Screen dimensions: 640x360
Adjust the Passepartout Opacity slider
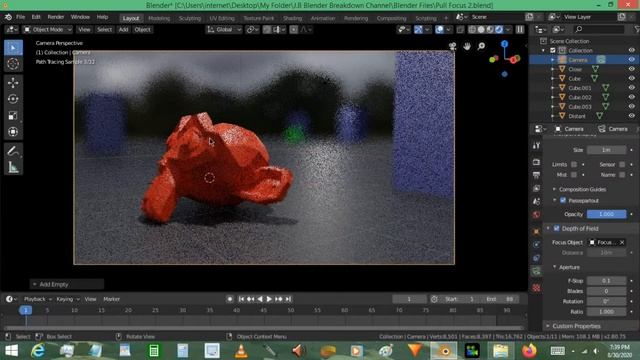[606, 214]
